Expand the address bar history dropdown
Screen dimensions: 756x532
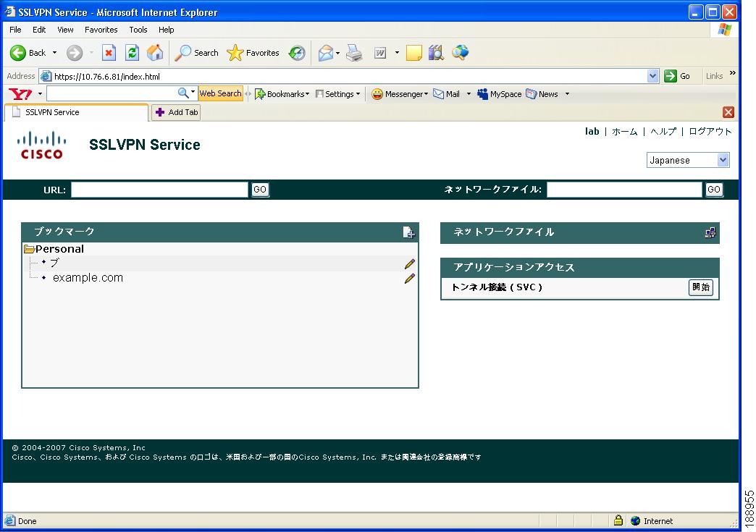coord(652,76)
